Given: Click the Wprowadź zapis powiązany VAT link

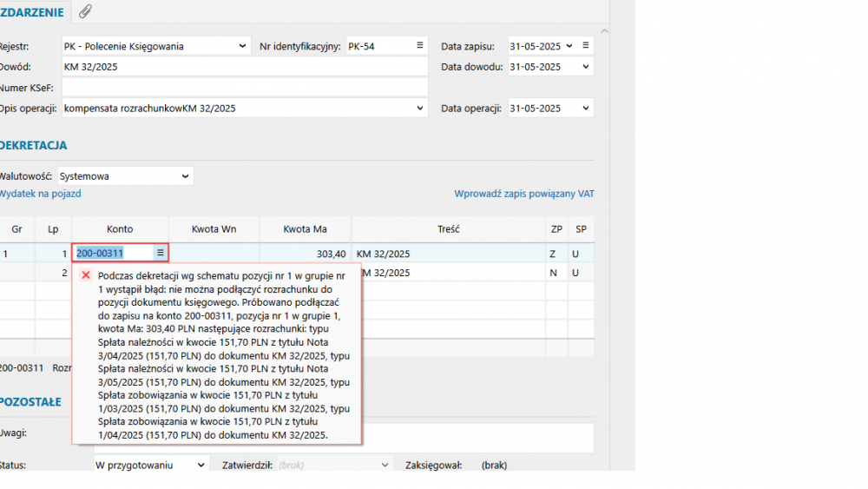Looking at the screenshot, I should [x=524, y=194].
